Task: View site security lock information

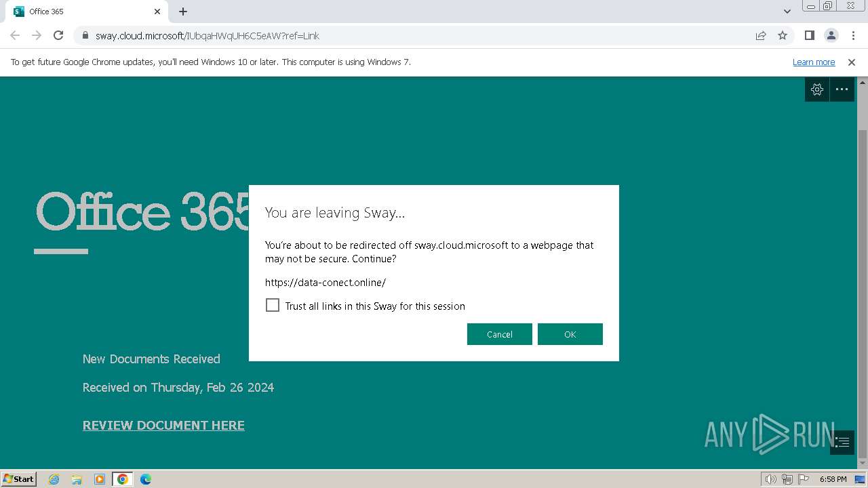Action: tap(85, 36)
